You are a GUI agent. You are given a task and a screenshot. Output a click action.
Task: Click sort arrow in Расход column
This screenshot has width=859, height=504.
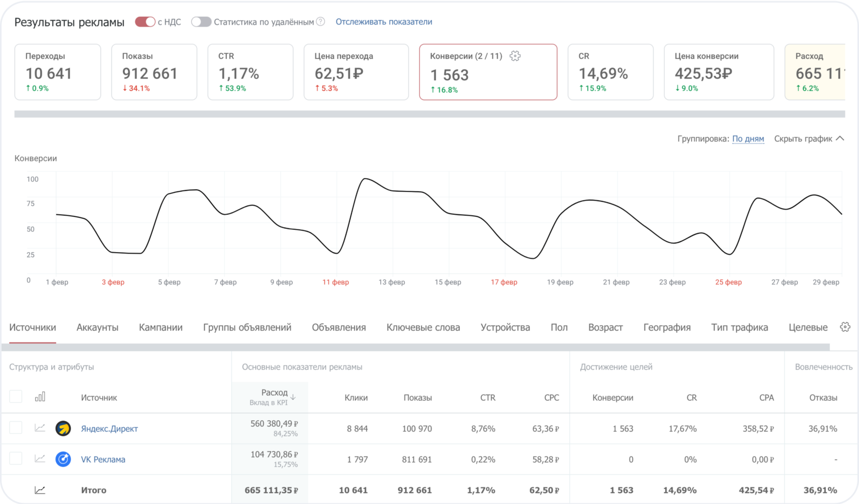coord(293,397)
